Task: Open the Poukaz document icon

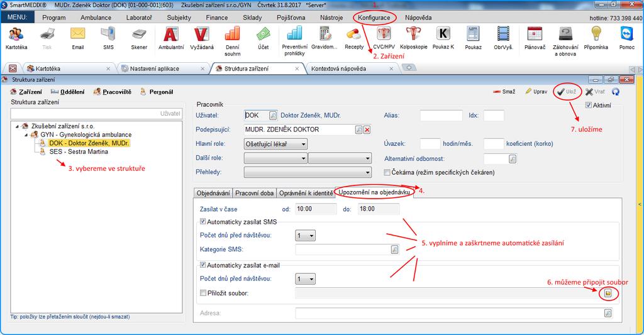Action: 473,34
